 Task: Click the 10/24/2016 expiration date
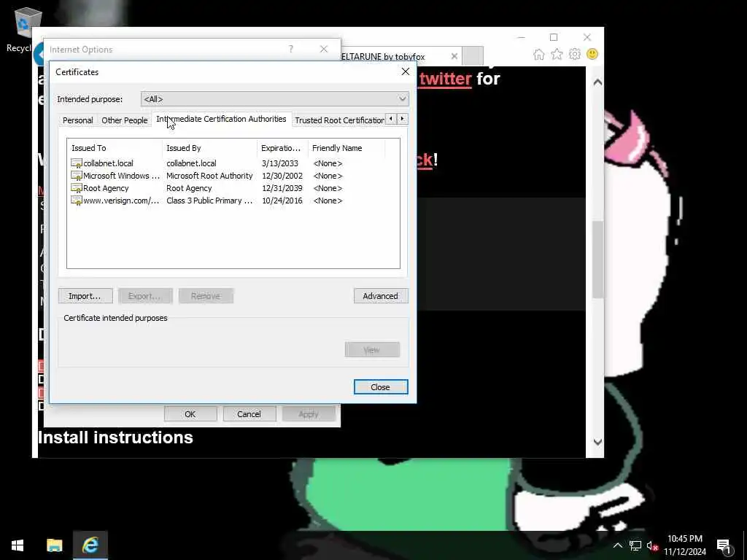tap(282, 201)
